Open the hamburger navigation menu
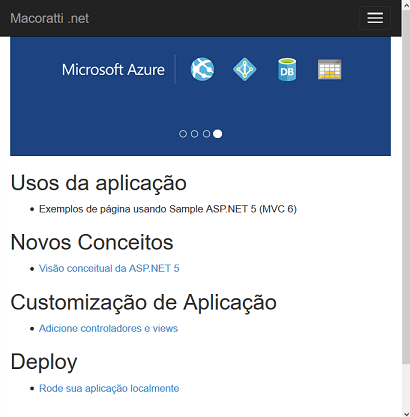Viewport: 410px width, 417px height. click(x=375, y=18)
